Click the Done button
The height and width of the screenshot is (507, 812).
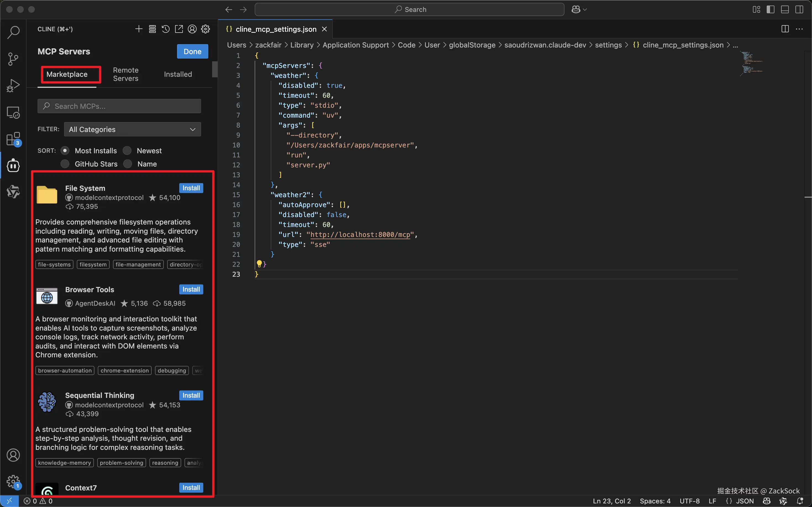click(x=192, y=52)
